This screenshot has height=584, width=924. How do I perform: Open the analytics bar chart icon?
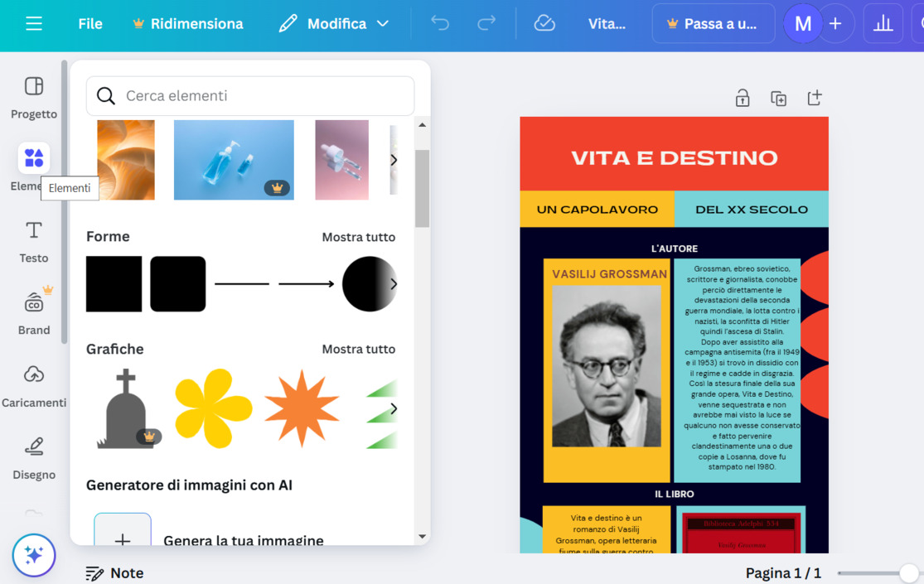pyautogui.click(x=883, y=24)
